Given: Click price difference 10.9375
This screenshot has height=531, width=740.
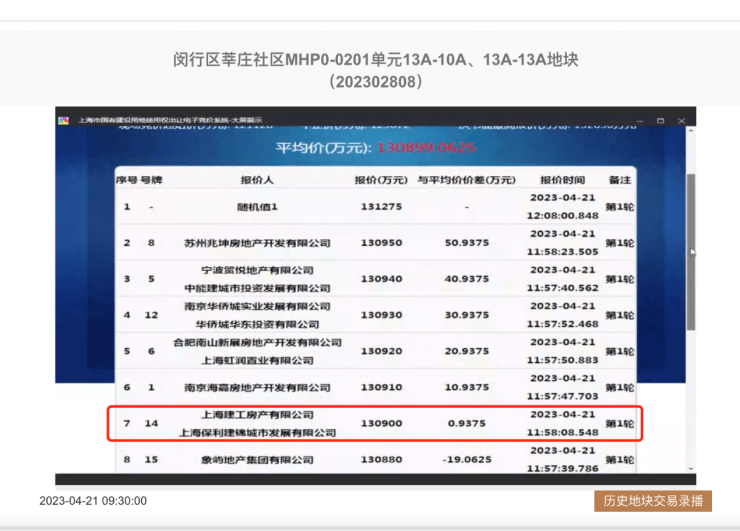Looking at the screenshot, I should click(467, 387).
